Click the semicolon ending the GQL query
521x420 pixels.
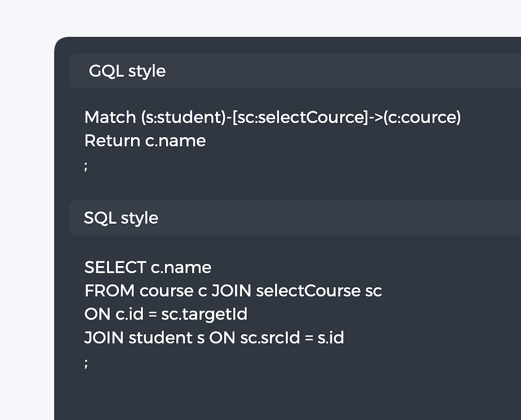86,165
